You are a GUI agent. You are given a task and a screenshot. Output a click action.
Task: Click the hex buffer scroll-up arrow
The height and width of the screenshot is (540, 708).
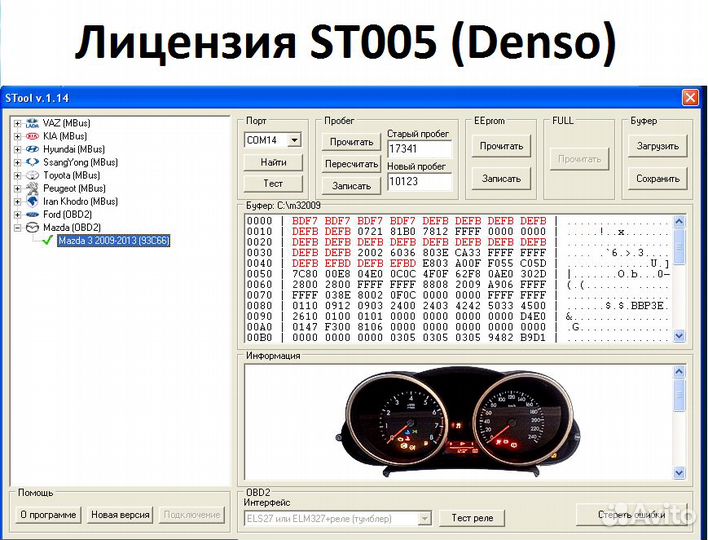coord(679,221)
